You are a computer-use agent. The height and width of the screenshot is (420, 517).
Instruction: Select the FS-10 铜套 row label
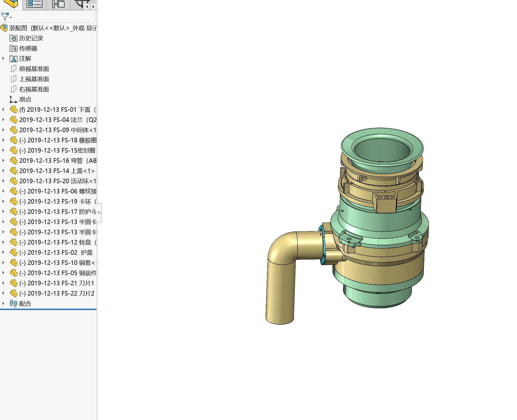58,263
